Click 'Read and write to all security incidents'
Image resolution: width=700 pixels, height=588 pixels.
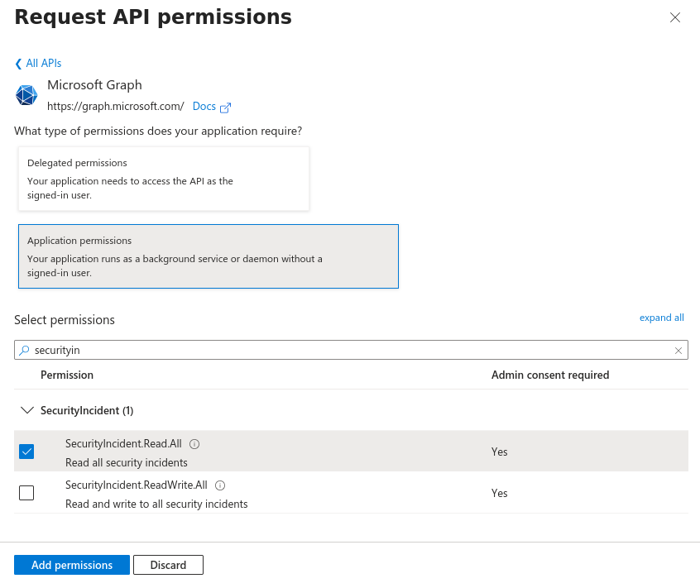156,504
